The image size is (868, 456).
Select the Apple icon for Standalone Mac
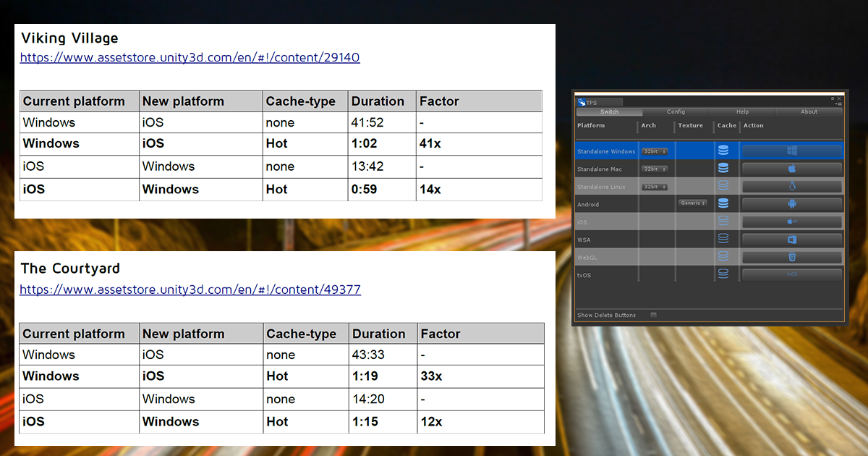pos(791,169)
